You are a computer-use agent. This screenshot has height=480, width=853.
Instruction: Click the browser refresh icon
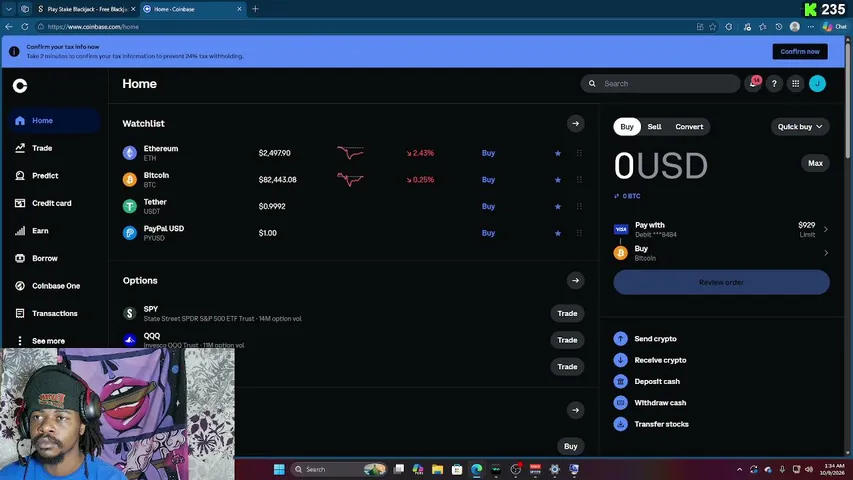point(25,27)
